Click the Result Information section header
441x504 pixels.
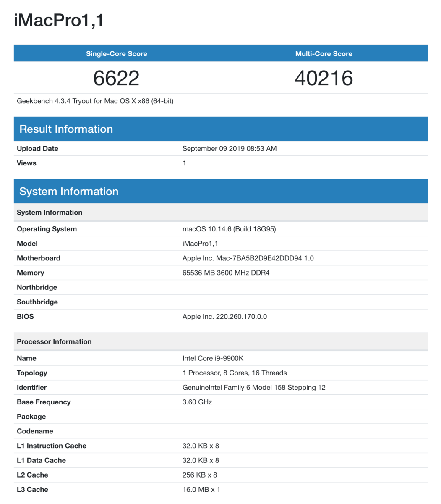(221, 129)
